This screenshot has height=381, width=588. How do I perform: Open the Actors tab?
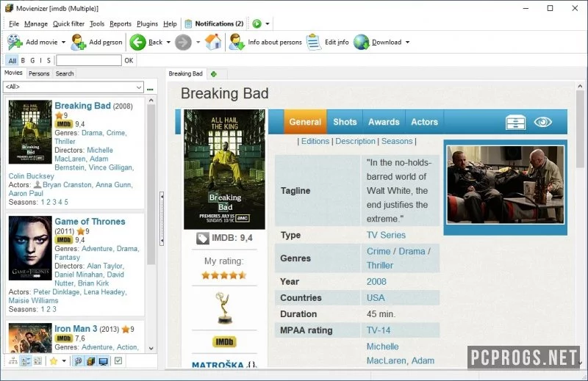425,122
